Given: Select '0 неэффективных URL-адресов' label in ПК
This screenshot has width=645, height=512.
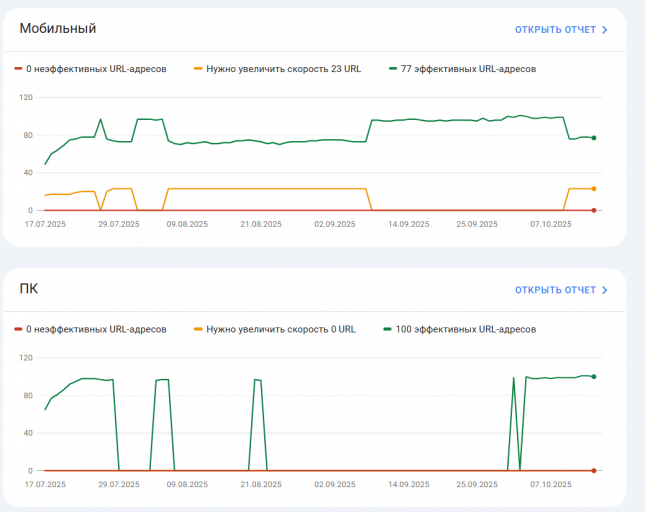Looking at the screenshot, I should (x=96, y=329).
